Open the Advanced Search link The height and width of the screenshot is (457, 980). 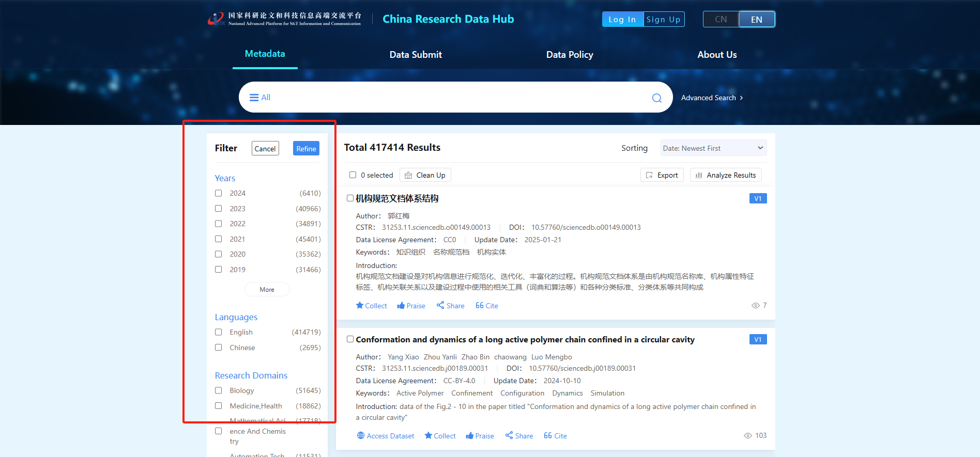(x=712, y=98)
